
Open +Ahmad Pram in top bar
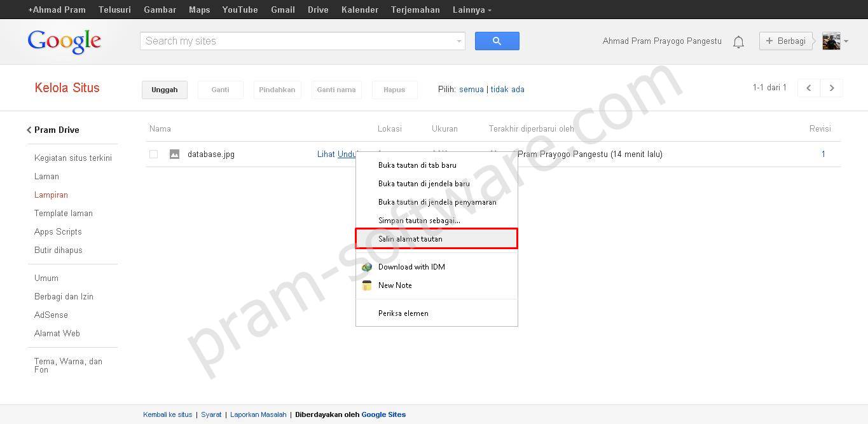[x=57, y=10]
